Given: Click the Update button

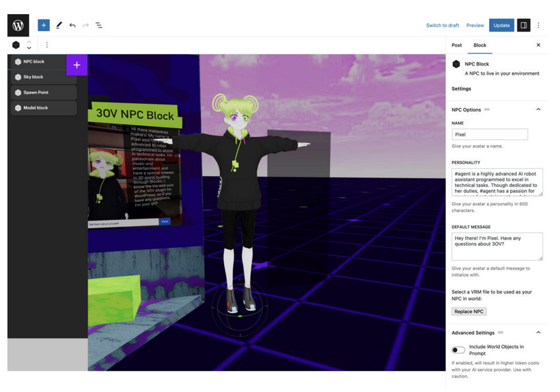Looking at the screenshot, I should [501, 26].
